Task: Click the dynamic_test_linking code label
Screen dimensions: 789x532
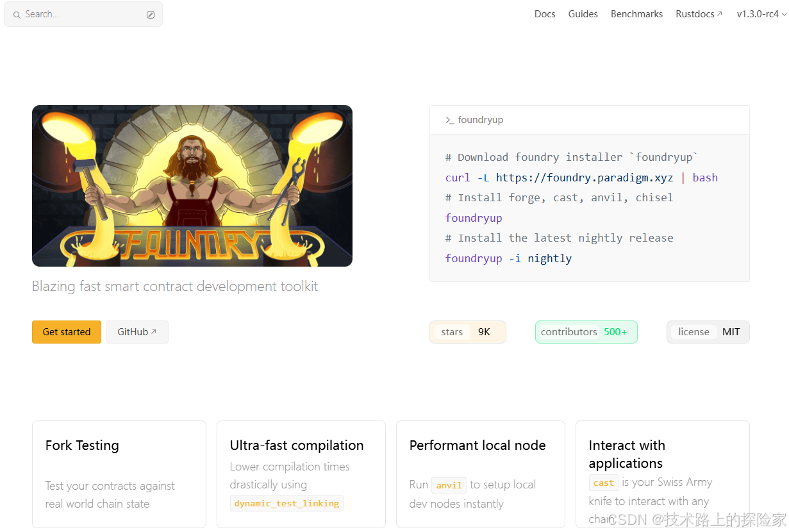Action: (287, 503)
